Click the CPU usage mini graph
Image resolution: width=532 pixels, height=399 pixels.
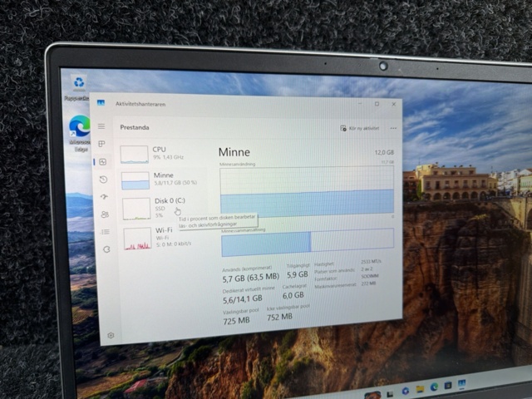pyautogui.click(x=134, y=155)
